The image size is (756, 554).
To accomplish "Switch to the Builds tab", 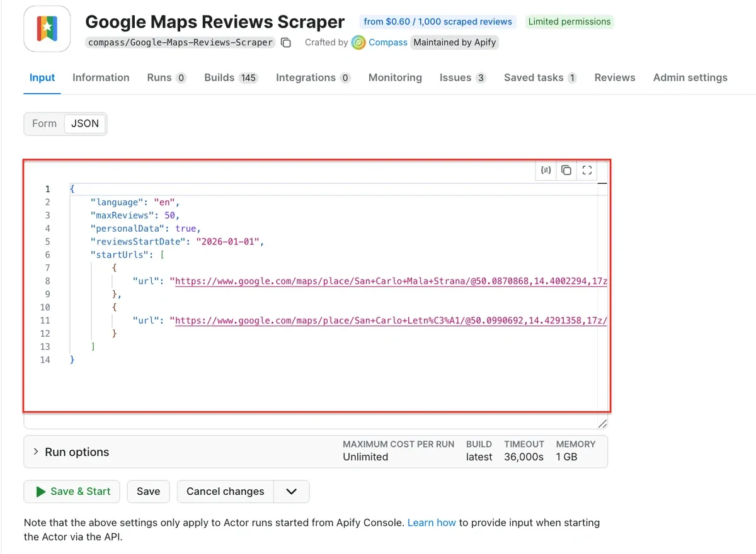I will tap(231, 77).
